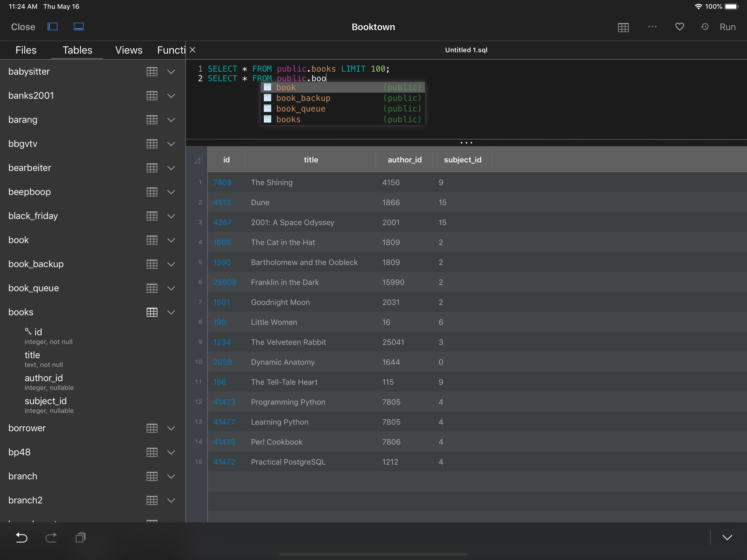747x560 pixels.
Task: Switch to the Files tab
Action: (x=26, y=50)
